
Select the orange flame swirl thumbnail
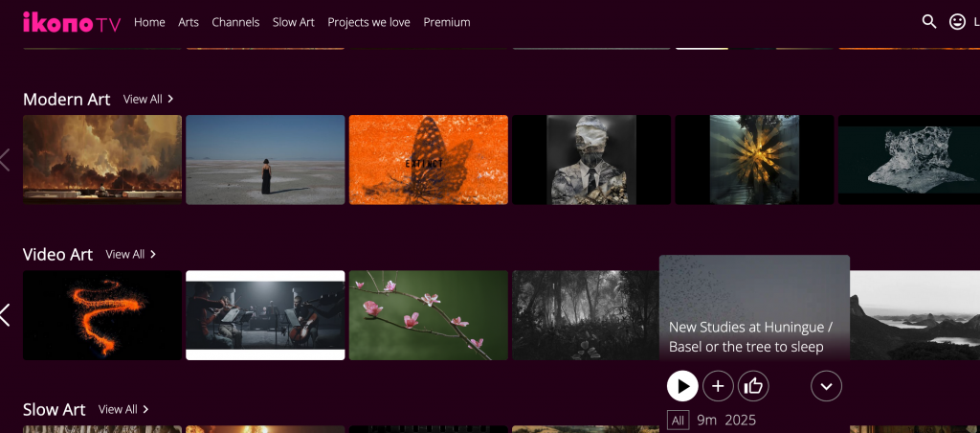point(101,315)
